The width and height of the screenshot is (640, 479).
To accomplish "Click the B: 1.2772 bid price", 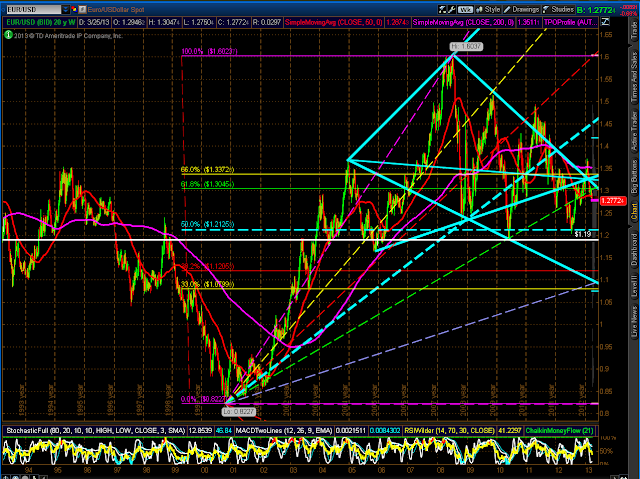I will 596,9.
